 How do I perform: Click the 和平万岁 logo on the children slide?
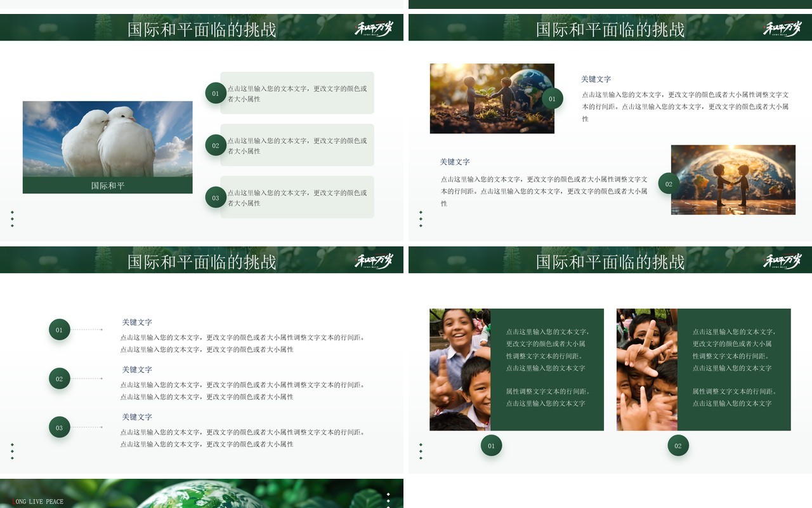click(x=782, y=260)
